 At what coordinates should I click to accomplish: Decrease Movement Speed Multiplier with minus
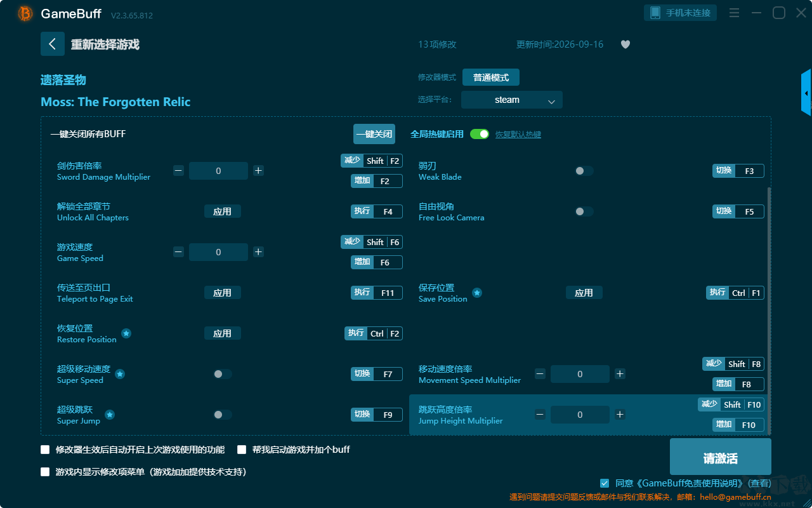point(540,374)
